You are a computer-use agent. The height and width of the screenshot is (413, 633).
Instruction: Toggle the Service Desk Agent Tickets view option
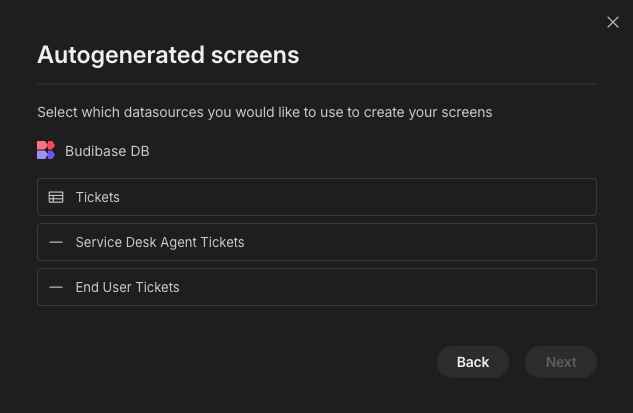coord(317,242)
